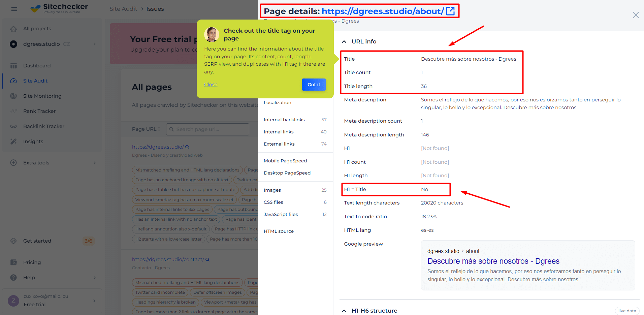Click Page has anchored image no alt tag
644x315 pixels.
click(182, 180)
